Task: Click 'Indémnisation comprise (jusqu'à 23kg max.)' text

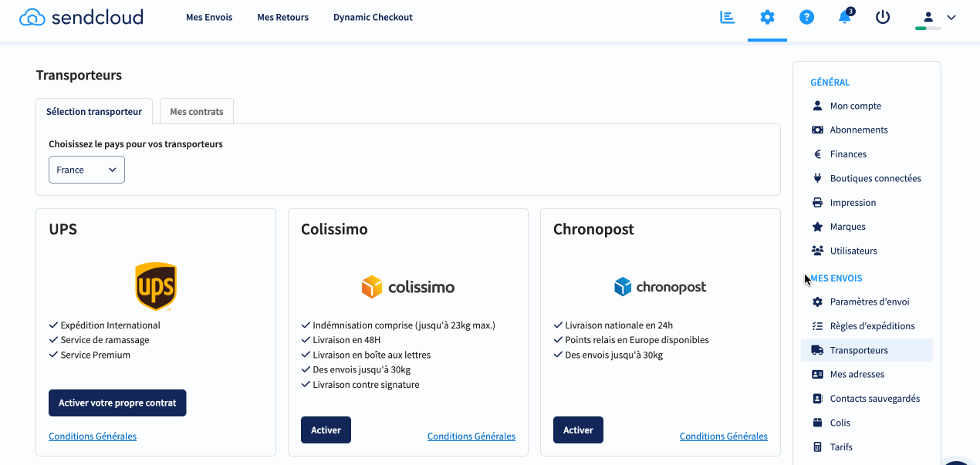Action: (x=404, y=325)
